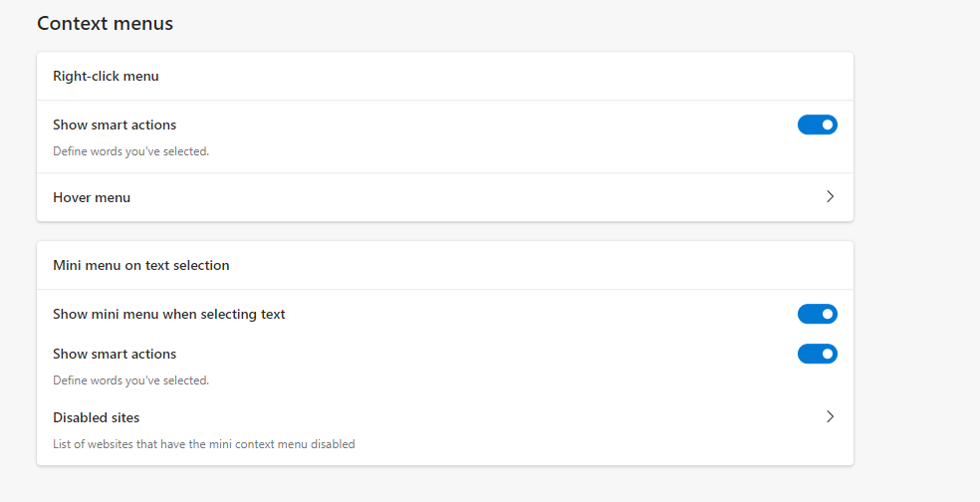Open Hover menu via its chevron arrow
The image size is (980, 502).
pos(830,196)
